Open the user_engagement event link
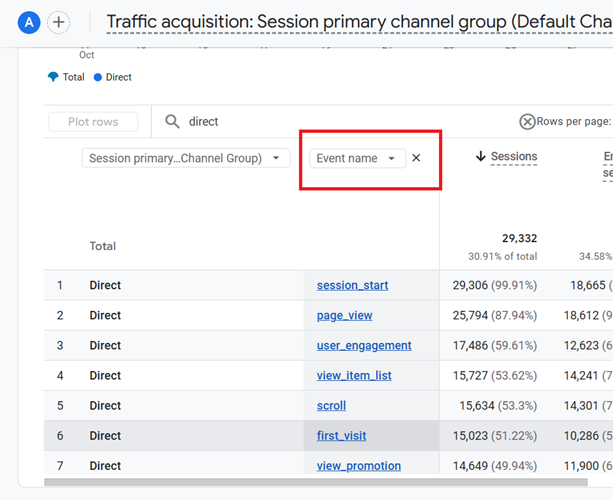 (x=364, y=346)
